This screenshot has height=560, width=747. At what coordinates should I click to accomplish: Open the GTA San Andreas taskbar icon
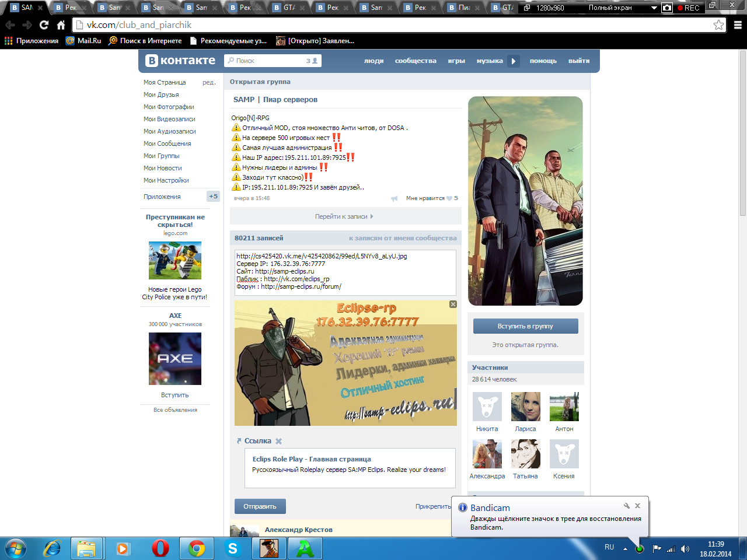(269, 548)
